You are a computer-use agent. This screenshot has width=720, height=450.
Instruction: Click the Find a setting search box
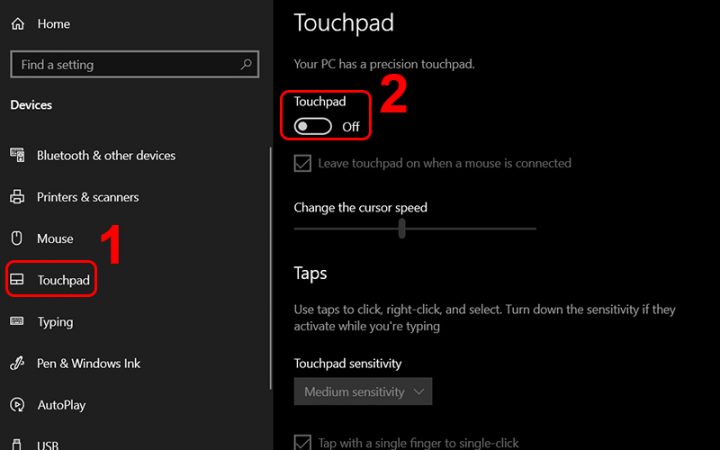[x=125, y=64]
